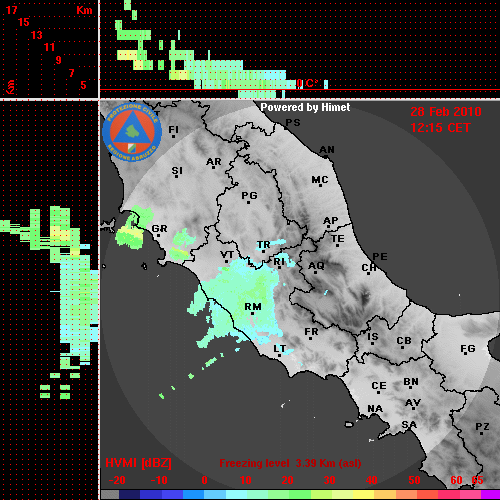Select the AN city label
The height and width of the screenshot is (500, 500).
tap(327, 150)
